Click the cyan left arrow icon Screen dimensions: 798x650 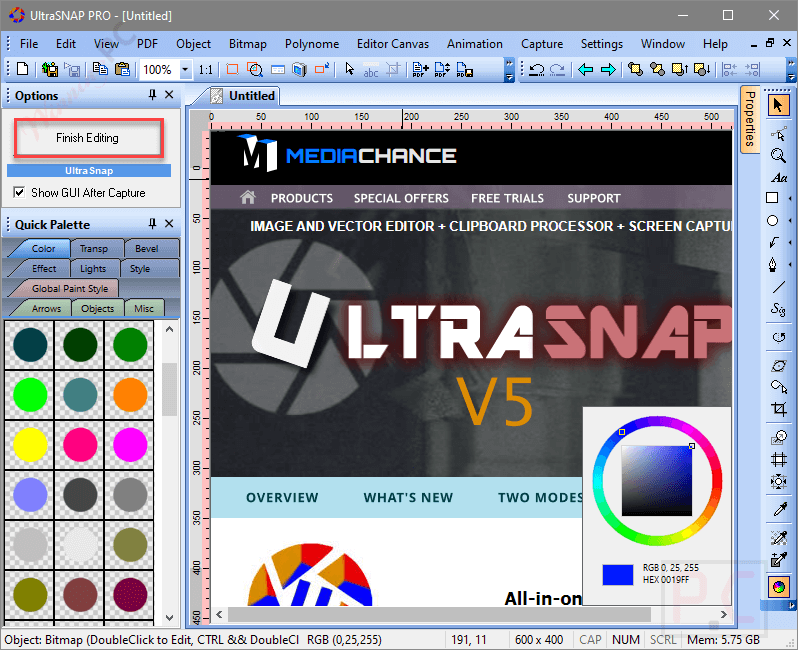(586, 69)
